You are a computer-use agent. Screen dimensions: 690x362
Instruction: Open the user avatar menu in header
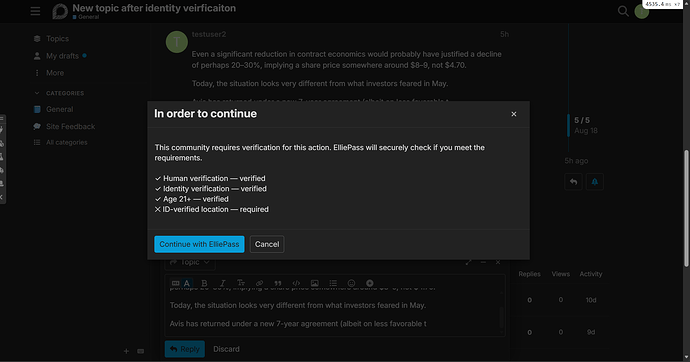pos(641,11)
